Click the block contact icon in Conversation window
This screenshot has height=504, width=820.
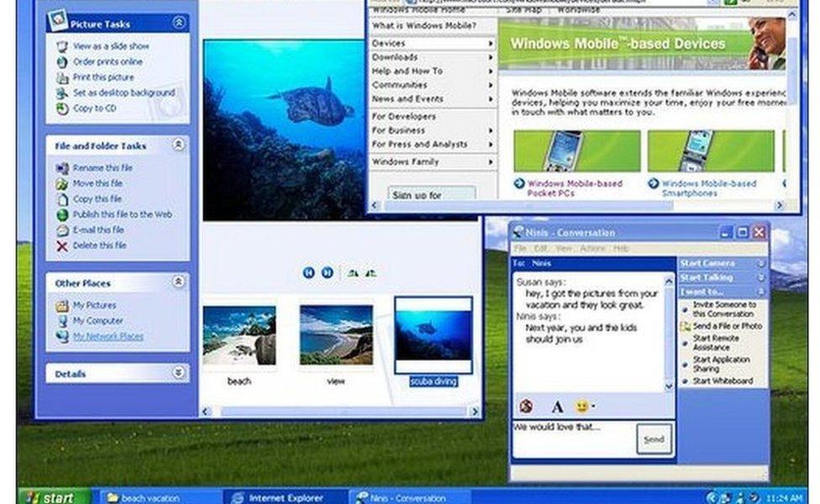pyautogui.click(x=526, y=407)
